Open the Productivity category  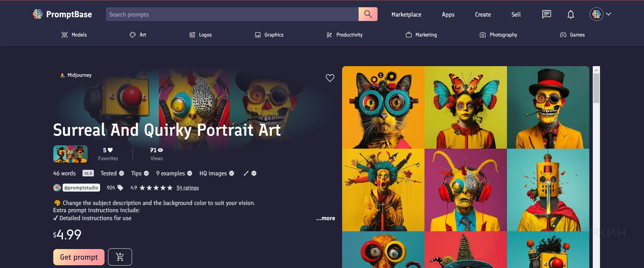(345, 35)
